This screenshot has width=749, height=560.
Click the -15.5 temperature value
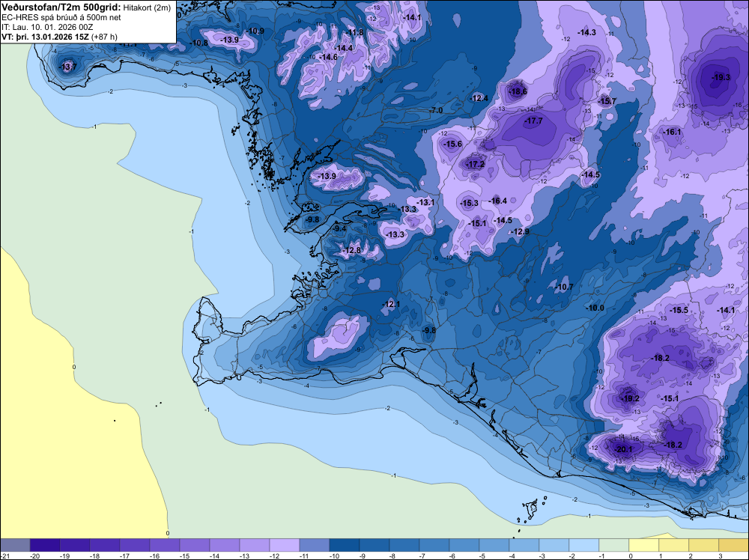679,310
